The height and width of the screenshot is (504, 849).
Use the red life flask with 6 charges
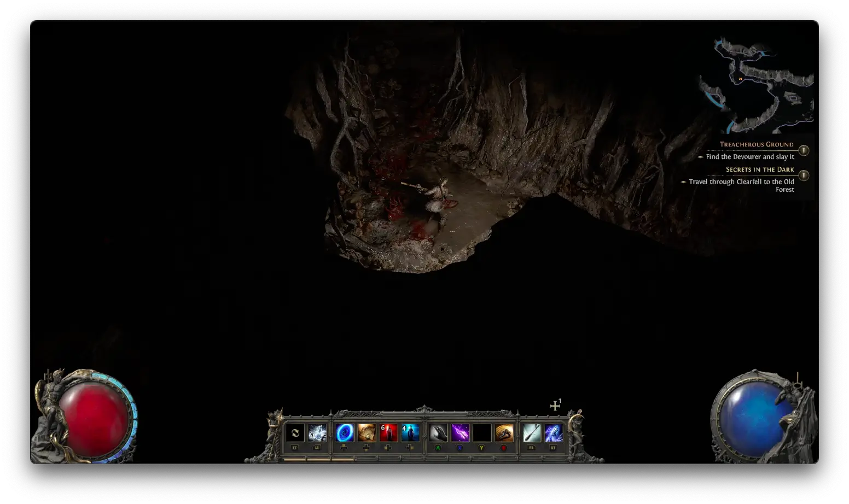[x=388, y=433]
